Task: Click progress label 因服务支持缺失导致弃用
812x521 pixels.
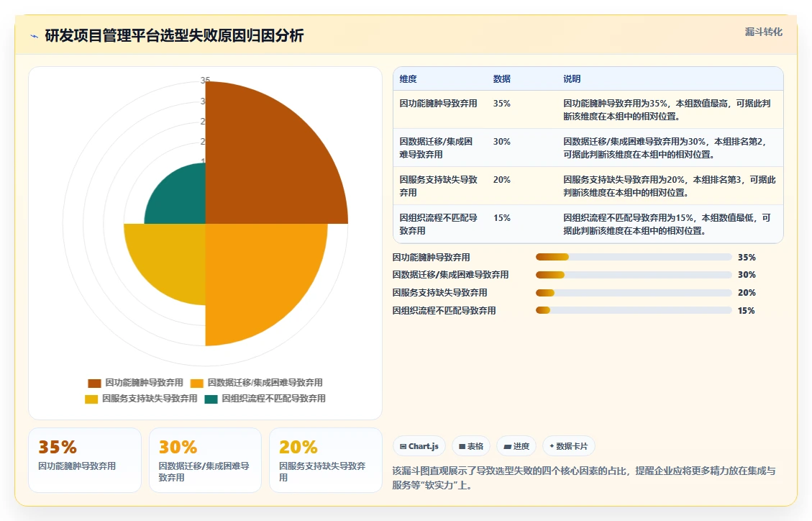Action: click(x=439, y=293)
